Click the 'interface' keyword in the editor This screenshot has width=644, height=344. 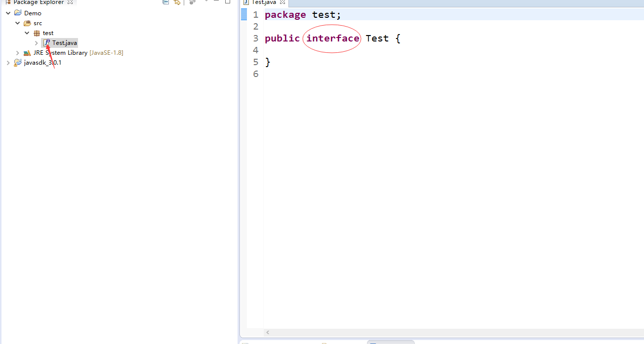click(333, 38)
